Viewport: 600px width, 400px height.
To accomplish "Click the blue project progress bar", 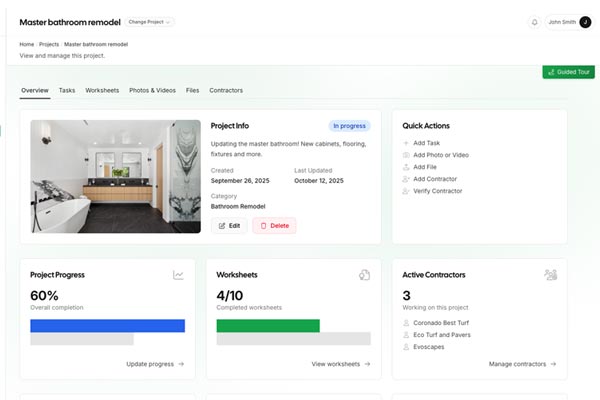I will pos(107,325).
